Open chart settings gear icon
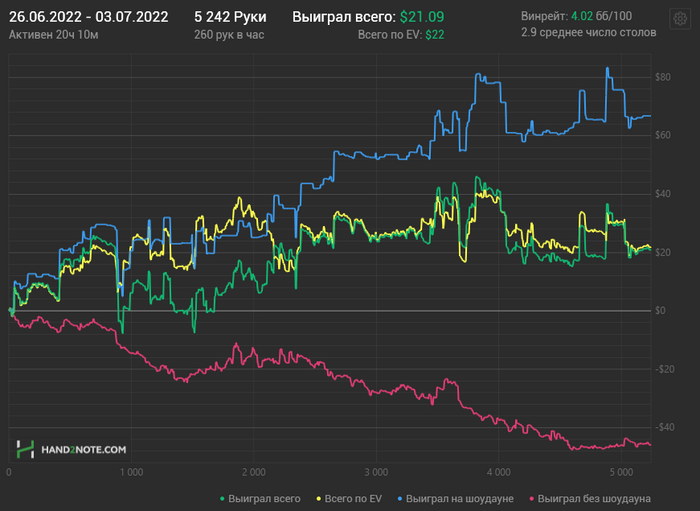Image resolution: width=700 pixels, height=511 pixels. (x=680, y=19)
